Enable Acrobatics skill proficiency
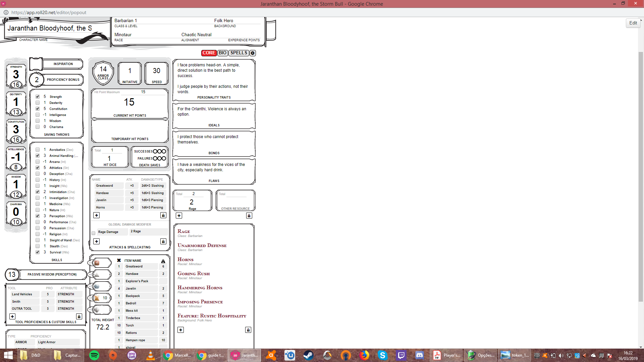 coord(38,150)
